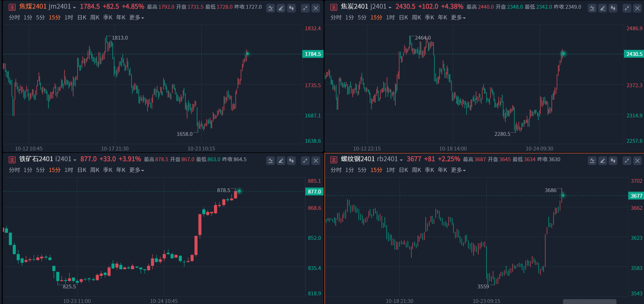Click the 1813.0 high marker on 焦煤 chart
The width and height of the screenshot is (644, 304).
[120, 38]
